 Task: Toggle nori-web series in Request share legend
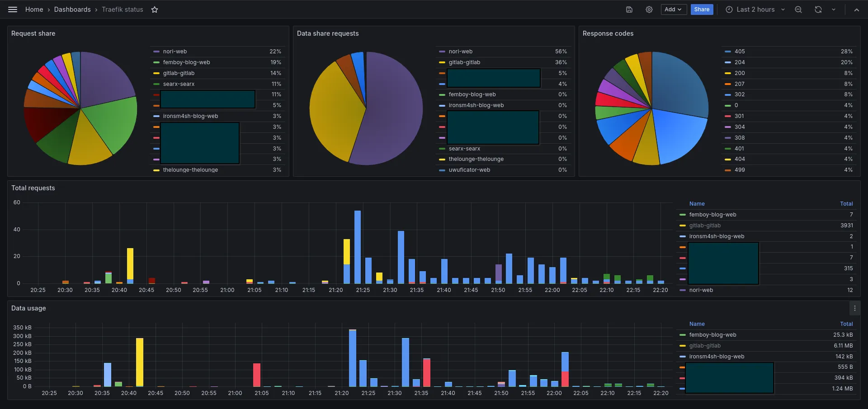coord(175,52)
